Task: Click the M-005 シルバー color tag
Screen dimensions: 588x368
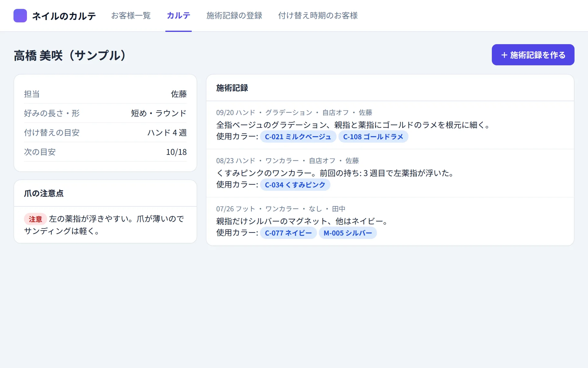Action: point(348,233)
